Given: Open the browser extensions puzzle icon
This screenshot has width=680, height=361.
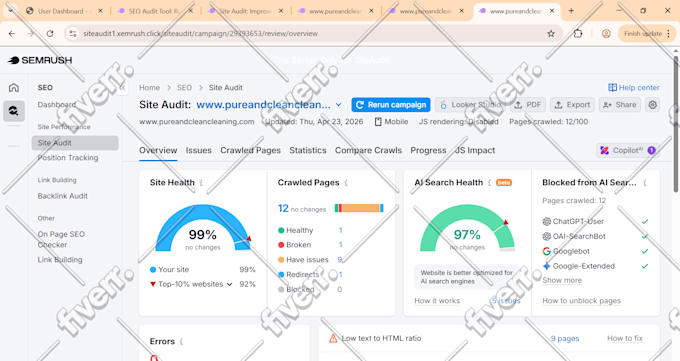Looking at the screenshot, I should click(x=578, y=33).
